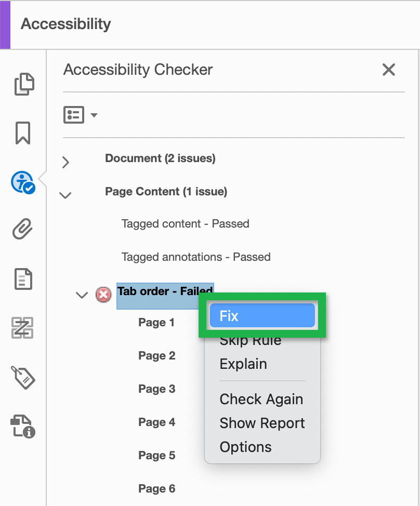Open the Bookmarks panel
The width and height of the screenshot is (420, 506).
23,133
